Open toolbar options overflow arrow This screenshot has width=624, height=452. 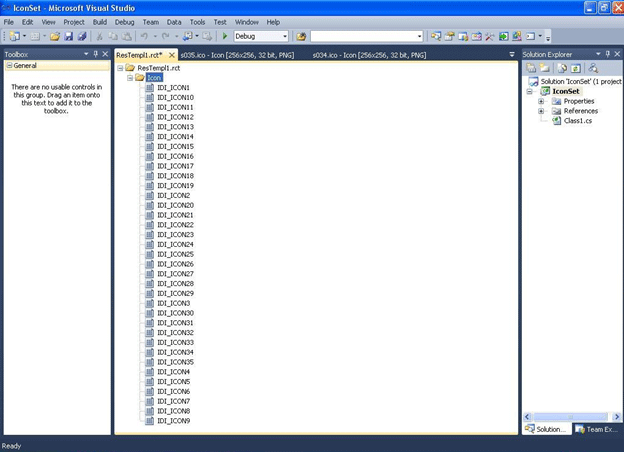click(548, 37)
